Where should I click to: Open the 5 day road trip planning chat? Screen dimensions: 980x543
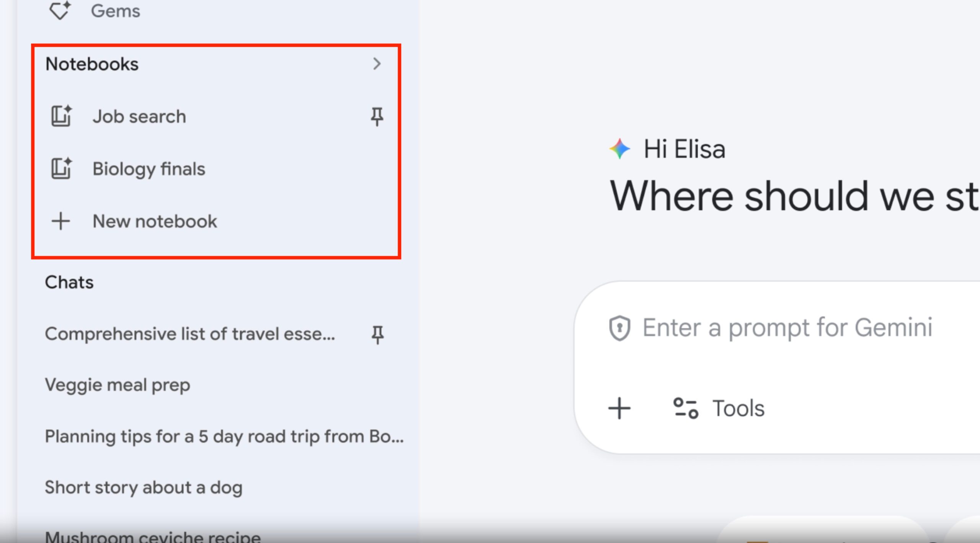(x=224, y=436)
